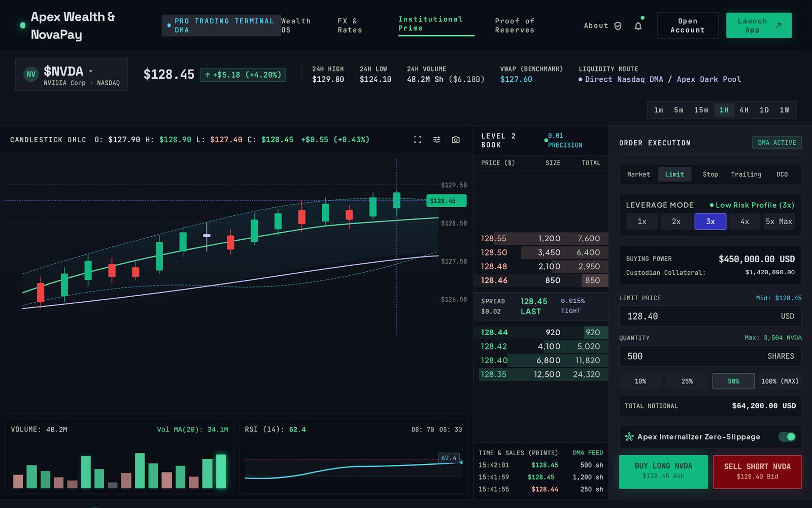Set quantity to 100% (MAX)
Viewport: 812px width, 508px height.
780,381
